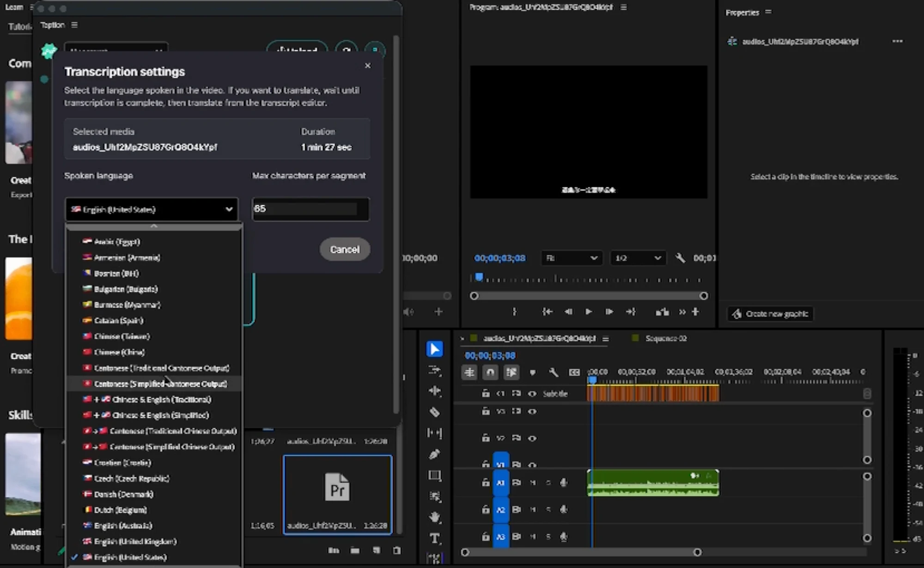Step forward one frame in Program monitor
Screen dimensions: 924x568
coord(609,312)
